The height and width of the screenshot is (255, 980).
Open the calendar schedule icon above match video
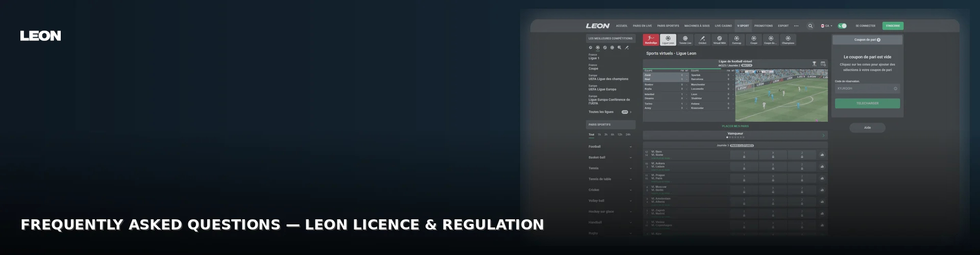click(x=823, y=64)
